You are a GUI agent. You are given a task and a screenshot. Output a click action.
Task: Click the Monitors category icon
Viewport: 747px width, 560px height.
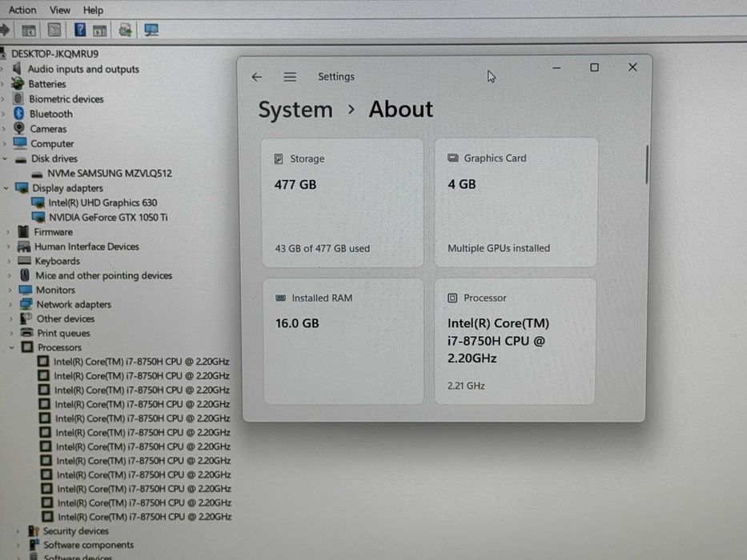[x=26, y=290]
